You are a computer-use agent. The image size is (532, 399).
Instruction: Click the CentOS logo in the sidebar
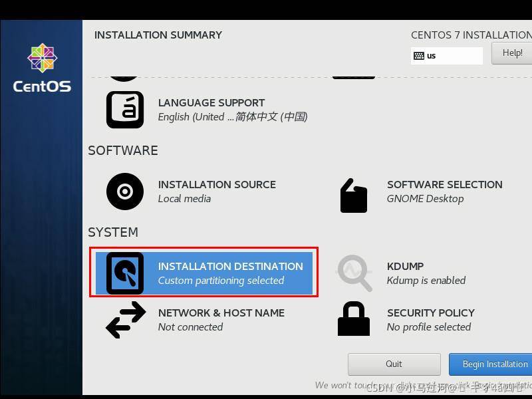pyautogui.click(x=42, y=68)
